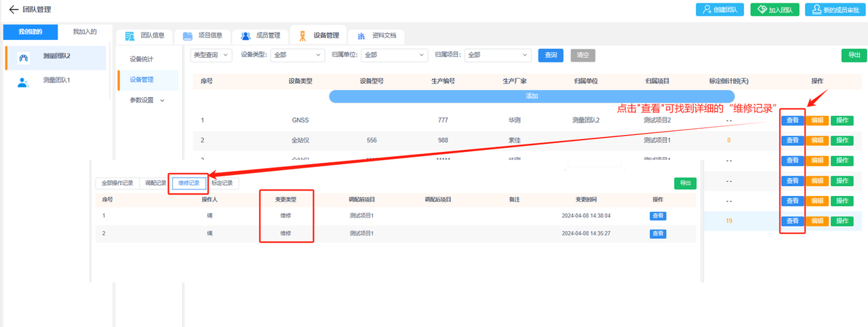Switch to the 标定记录 tab
Viewport: 868px width, 327px height.
(222, 183)
